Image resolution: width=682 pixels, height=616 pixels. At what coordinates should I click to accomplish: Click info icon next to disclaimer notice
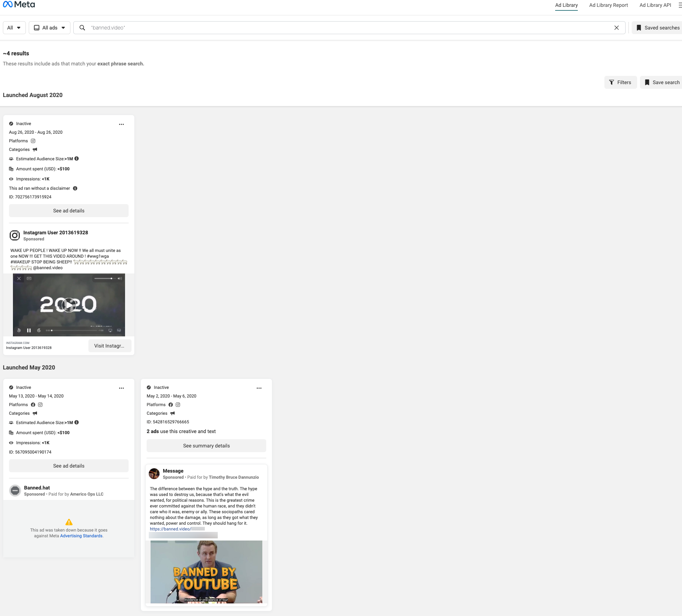point(75,188)
